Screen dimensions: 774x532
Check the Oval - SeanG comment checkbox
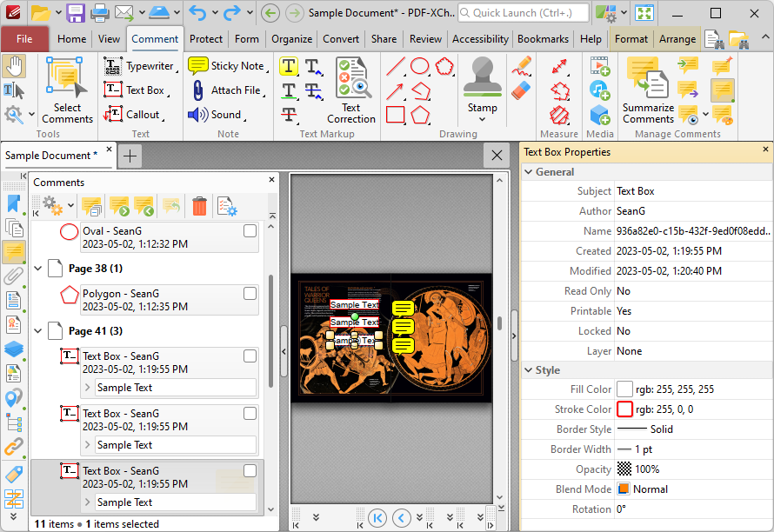pos(250,231)
